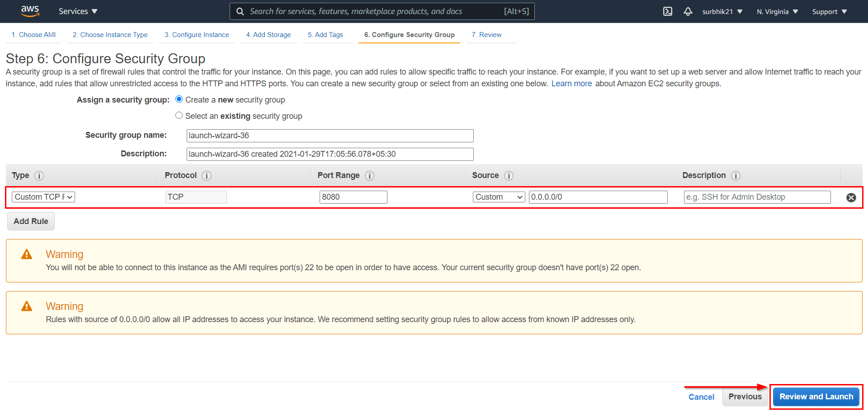
Task: Click the info icon beside Source column
Action: pyautogui.click(x=509, y=176)
